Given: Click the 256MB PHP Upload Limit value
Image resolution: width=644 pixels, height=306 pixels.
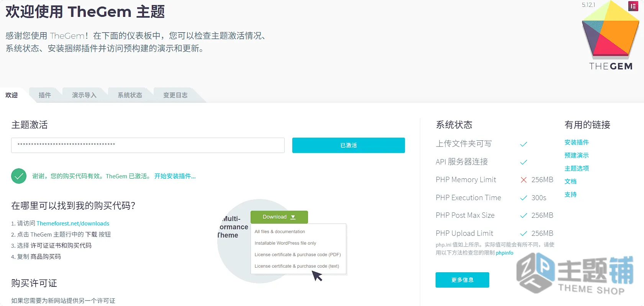Looking at the screenshot, I should (x=542, y=234).
